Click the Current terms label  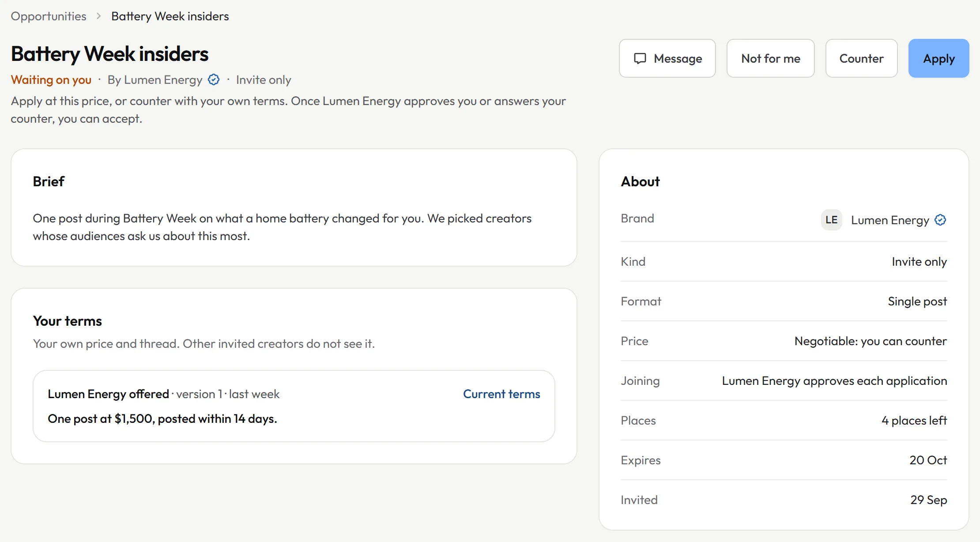[501, 394]
